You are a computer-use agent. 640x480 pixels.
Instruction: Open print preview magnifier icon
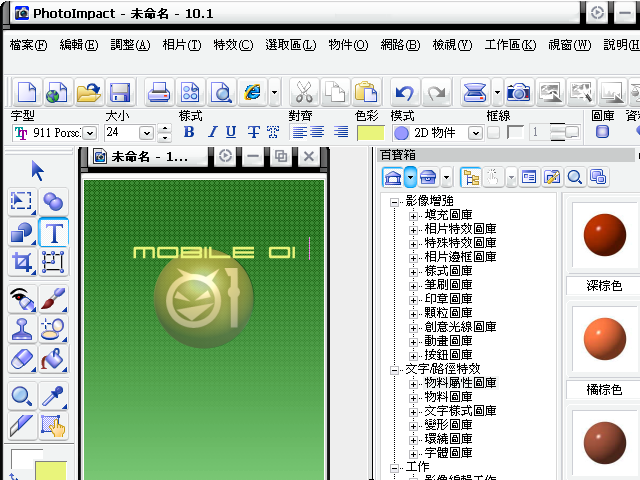[x=221, y=92]
